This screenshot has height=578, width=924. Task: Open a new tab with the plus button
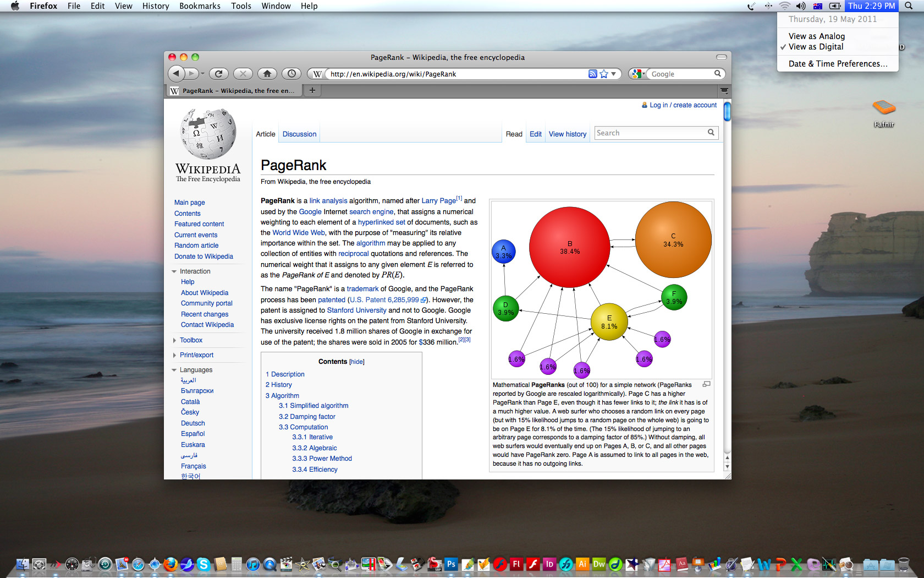[x=312, y=90]
